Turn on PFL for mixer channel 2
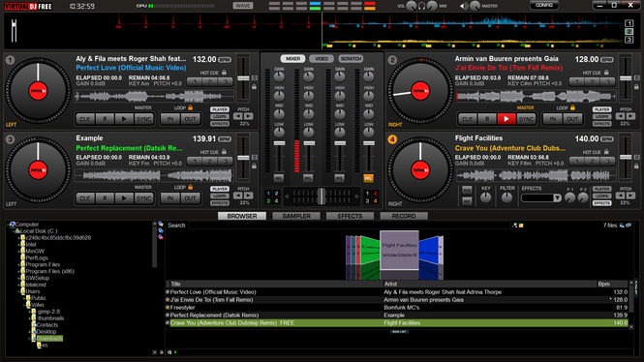The height and width of the screenshot is (362, 644). pos(308,178)
